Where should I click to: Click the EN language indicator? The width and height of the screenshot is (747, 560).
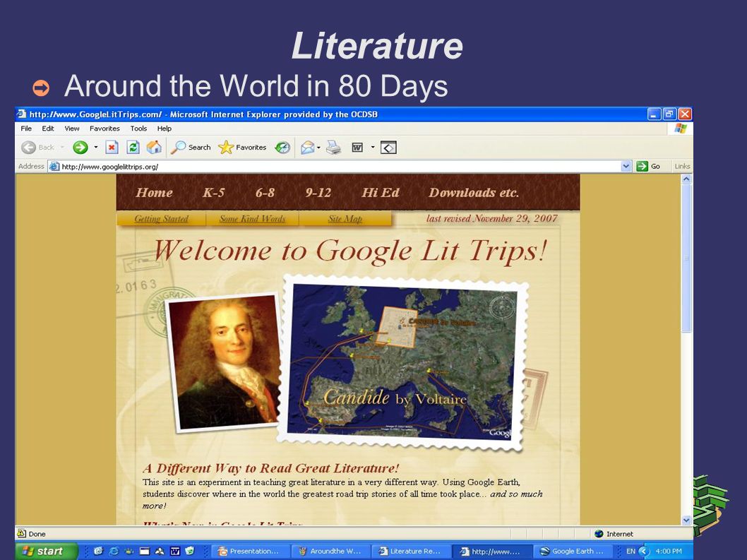(631, 551)
